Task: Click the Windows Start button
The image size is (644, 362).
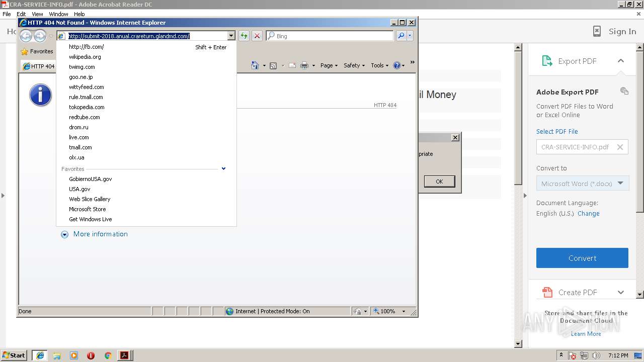Action: [x=14, y=355]
